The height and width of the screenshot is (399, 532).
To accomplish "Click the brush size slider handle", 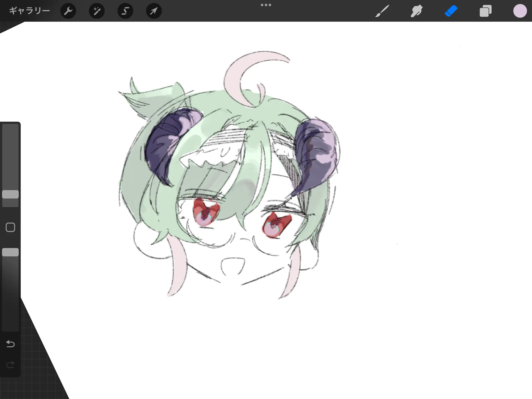I will click(11, 194).
